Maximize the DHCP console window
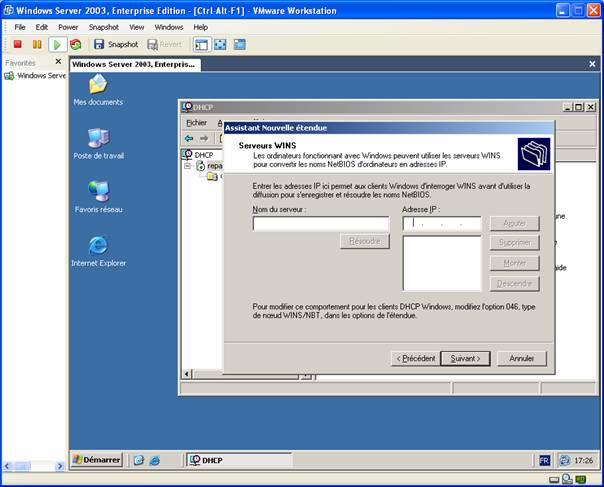 tap(579, 107)
